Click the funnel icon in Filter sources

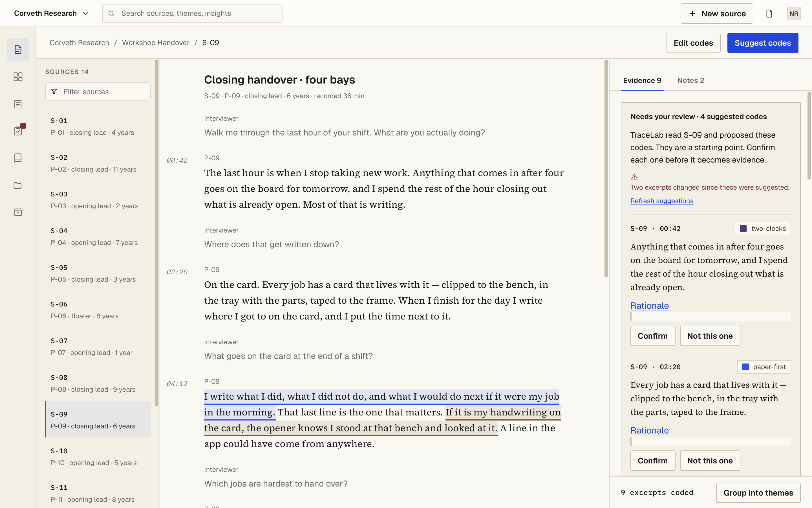pos(54,92)
